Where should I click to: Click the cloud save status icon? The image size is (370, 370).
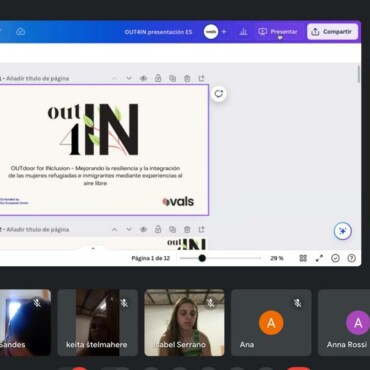click(21, 32)
